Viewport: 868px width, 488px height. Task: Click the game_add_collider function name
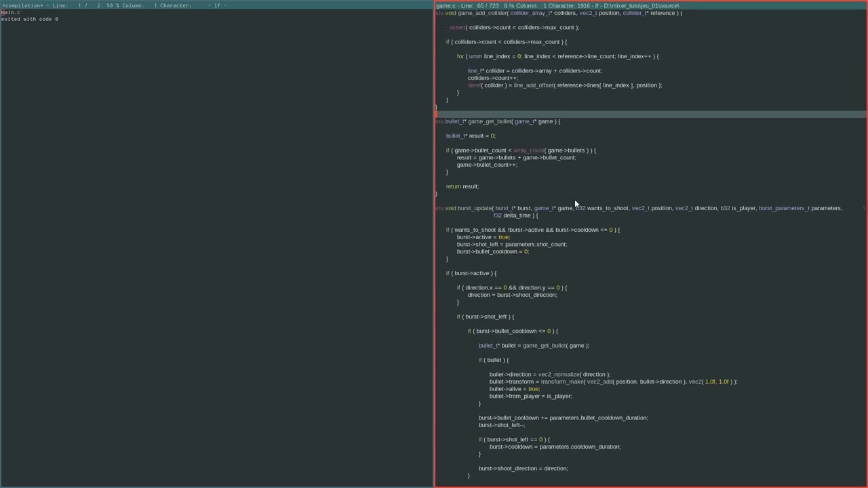(x=482, y=13)
